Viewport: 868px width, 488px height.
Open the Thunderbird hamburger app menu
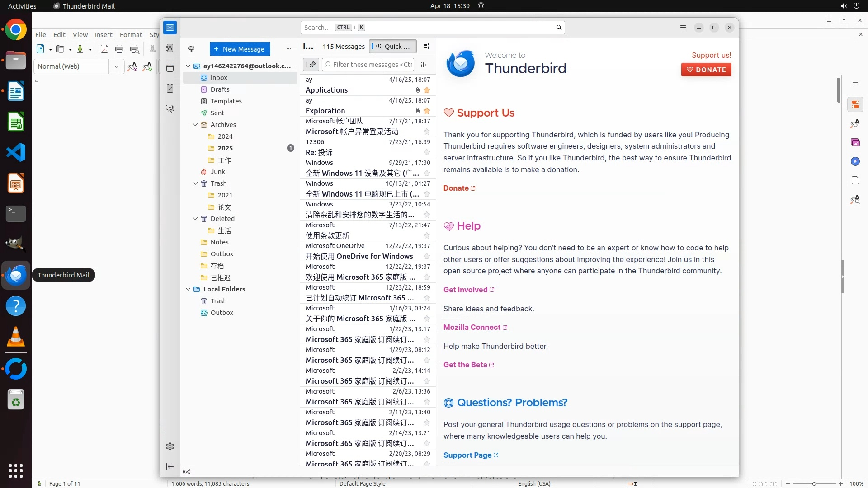683,28
